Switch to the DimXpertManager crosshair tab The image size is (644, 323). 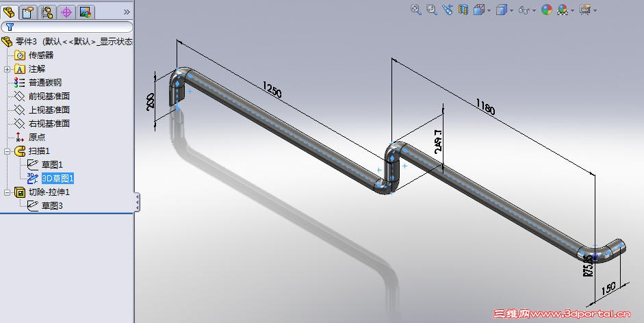(66, 12)
